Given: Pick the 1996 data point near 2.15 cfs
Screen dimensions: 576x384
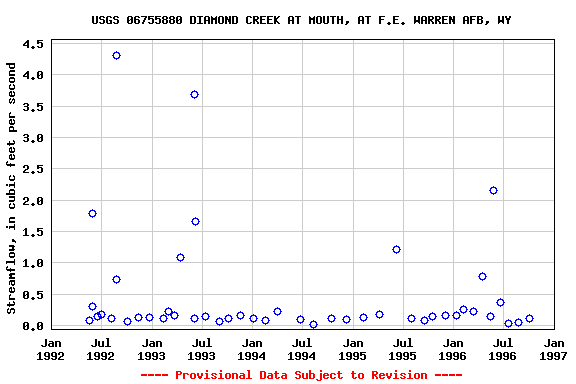Looking at the screenshot, I should coord(493,190).
